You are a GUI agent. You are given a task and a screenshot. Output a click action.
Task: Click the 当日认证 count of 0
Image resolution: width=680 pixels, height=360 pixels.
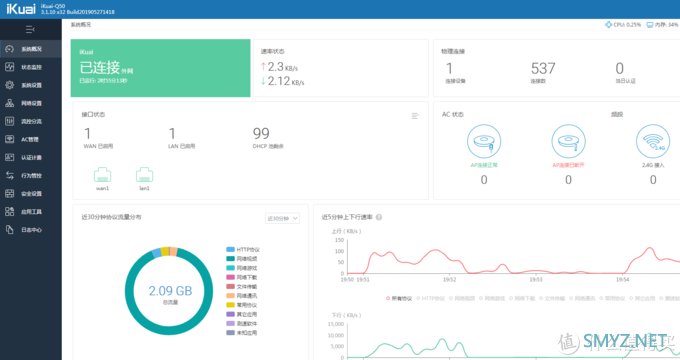pos(620,68)
